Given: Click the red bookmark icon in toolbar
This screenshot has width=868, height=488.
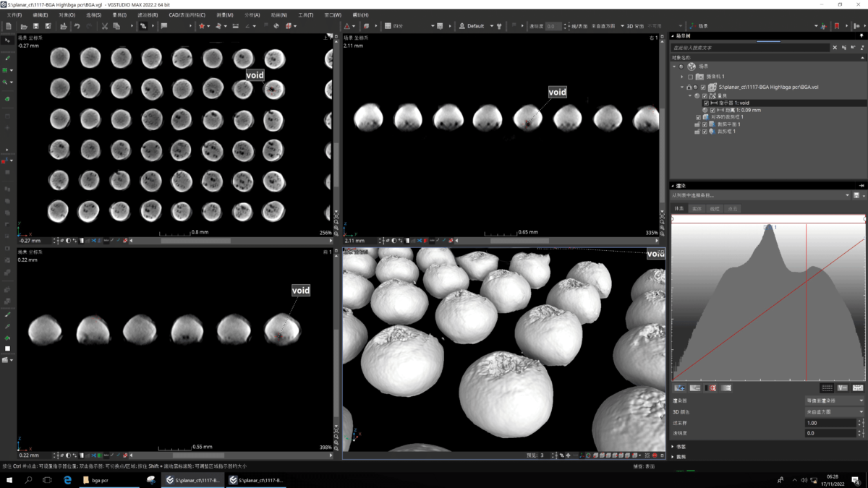Looking at the screenshot, I should coord(837,26).
